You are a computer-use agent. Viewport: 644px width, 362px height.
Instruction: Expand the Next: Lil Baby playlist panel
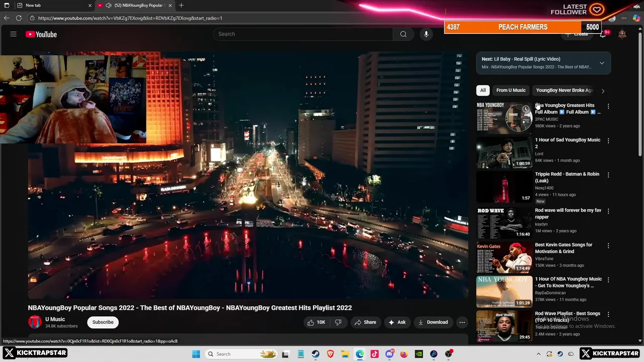(602, 63)
